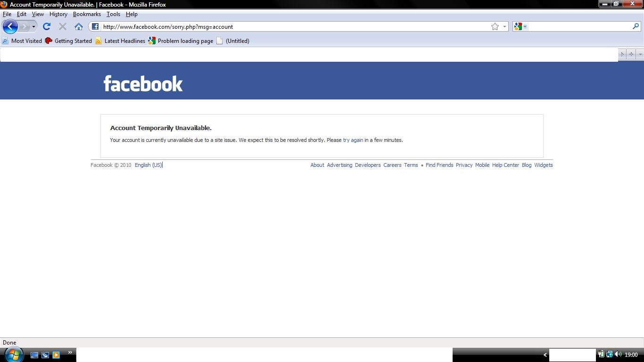
Task: Open the Bookmarks menu
Action: (87, 14)
